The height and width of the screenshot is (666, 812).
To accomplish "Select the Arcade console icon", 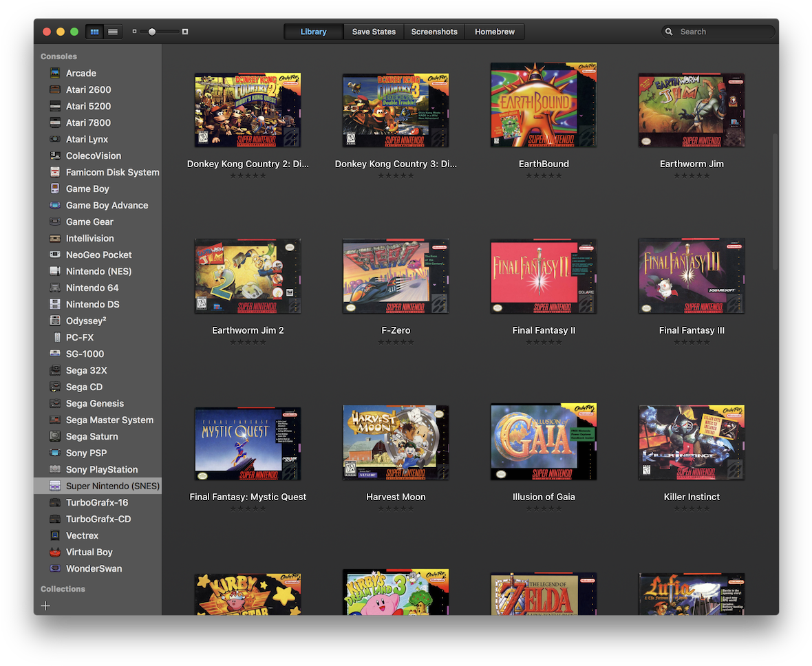I will (55, 73).
